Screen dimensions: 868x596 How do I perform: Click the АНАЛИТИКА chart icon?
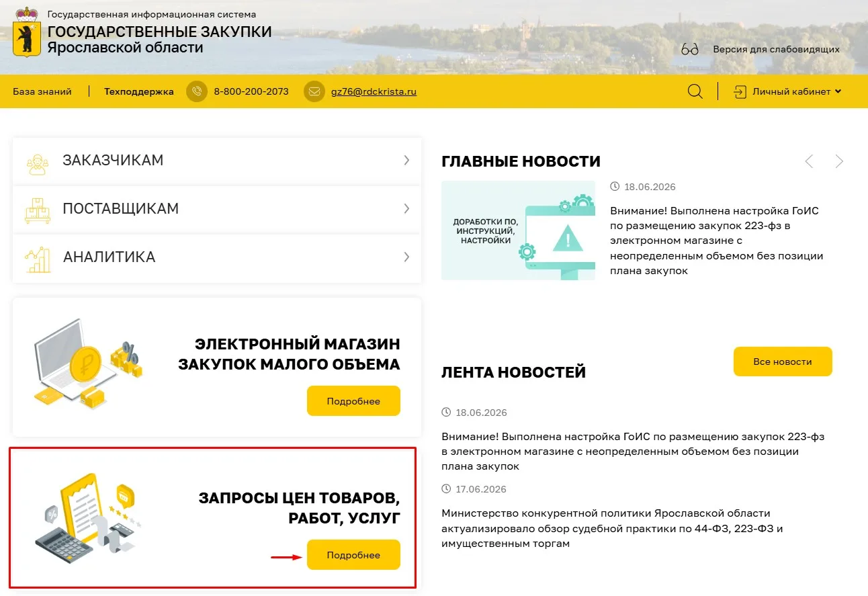pyautogui.click(x=38, y=259)
